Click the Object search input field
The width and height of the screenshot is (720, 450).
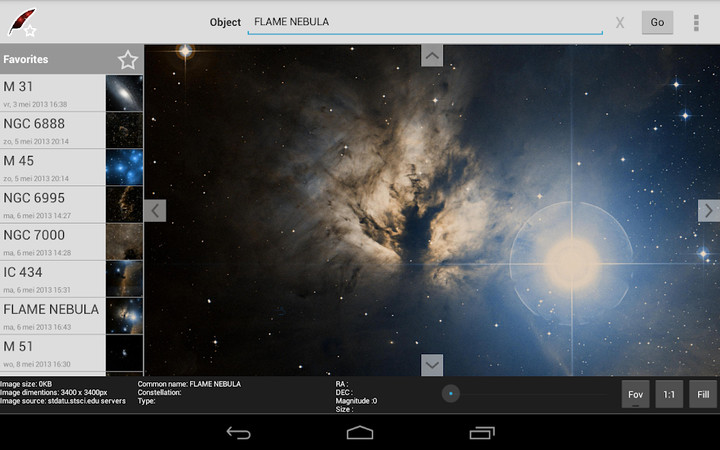(425, 22)
